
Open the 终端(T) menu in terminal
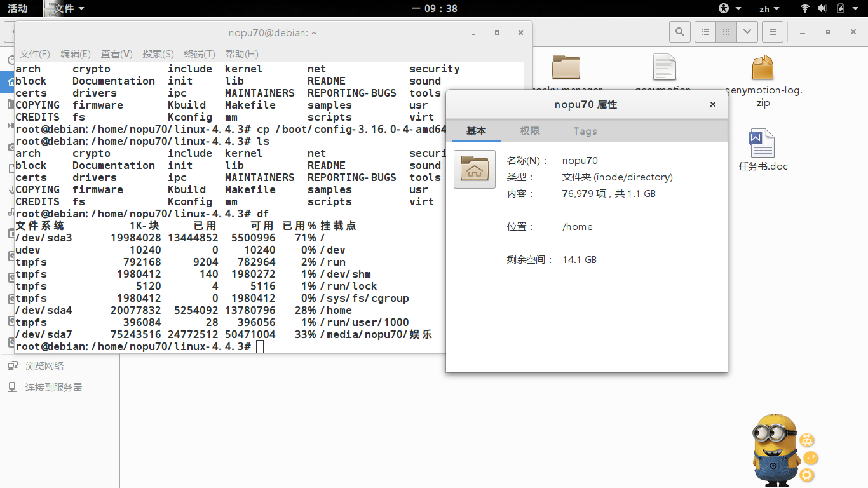click(200, 54)
